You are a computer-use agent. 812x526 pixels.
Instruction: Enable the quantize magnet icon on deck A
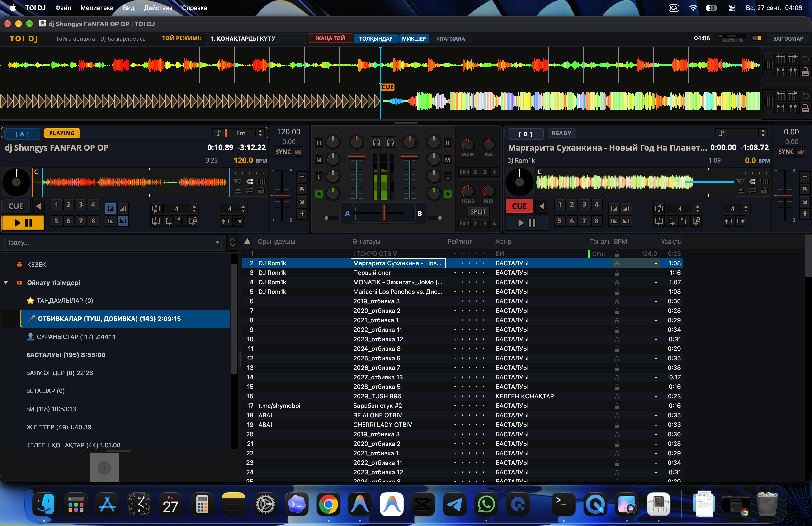tap(249, 181)
